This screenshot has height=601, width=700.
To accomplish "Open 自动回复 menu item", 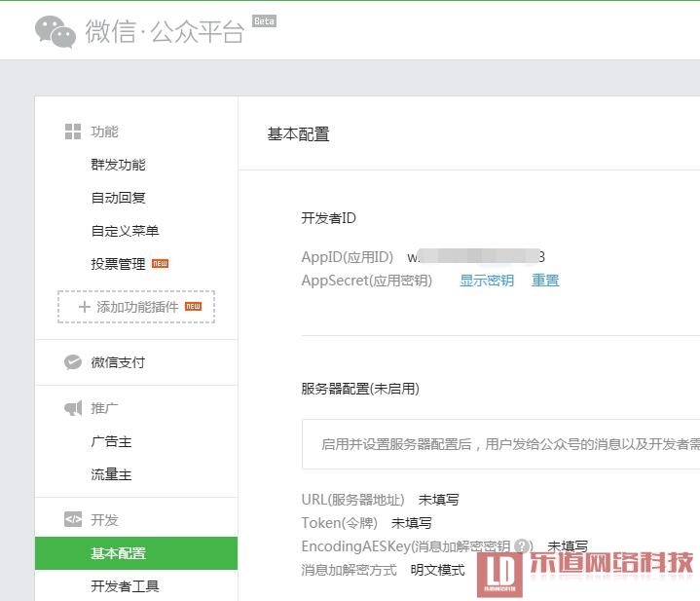I will click(x=119, y=198).
